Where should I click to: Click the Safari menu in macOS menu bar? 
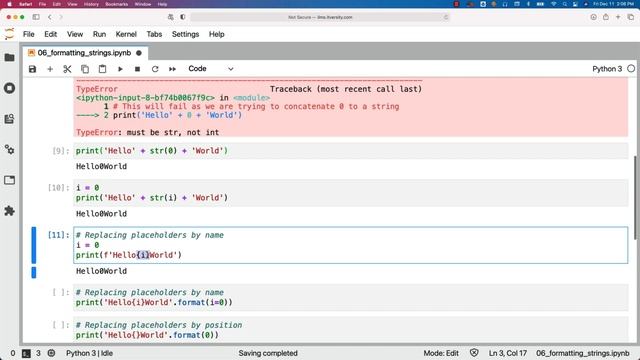point(26,4)
